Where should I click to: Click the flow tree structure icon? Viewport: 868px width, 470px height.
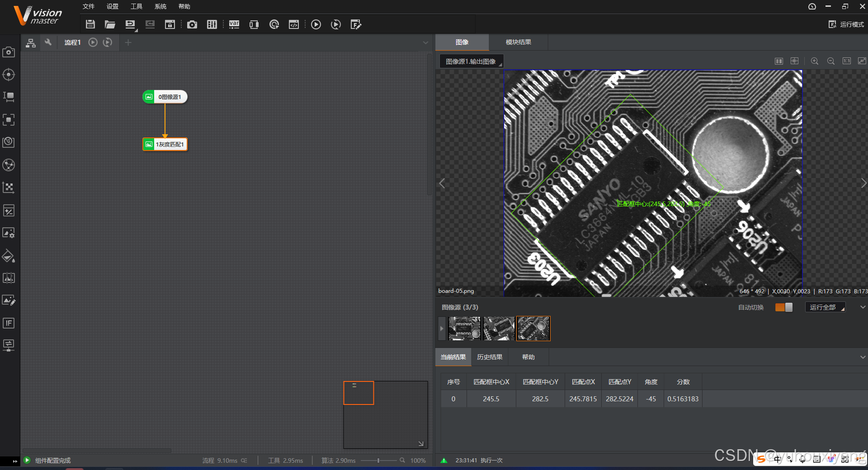point(31,42)
